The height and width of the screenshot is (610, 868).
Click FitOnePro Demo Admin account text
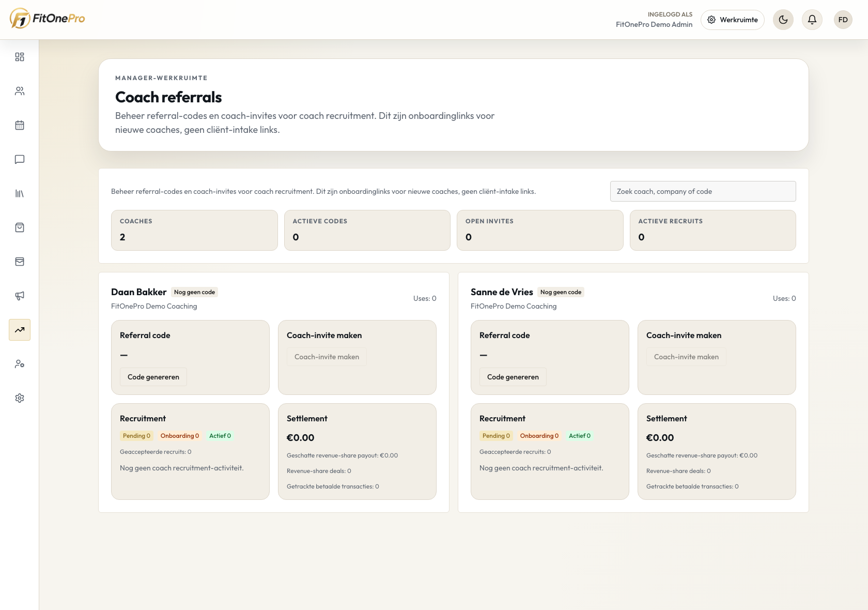pyautogui.click(x=654, y=24)
